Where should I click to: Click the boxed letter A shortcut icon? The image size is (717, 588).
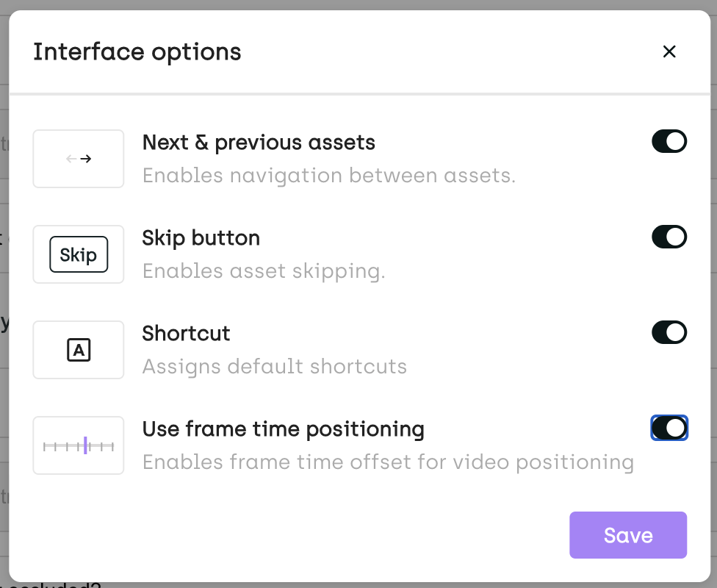79,350
